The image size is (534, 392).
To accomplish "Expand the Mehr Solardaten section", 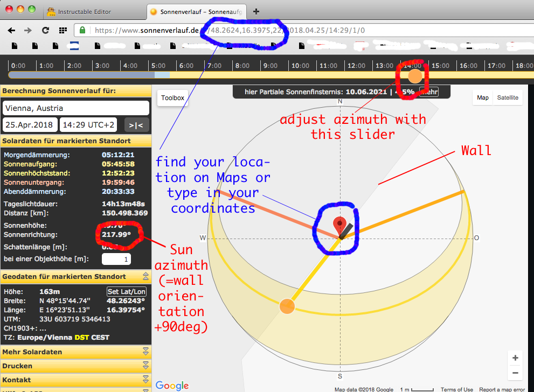I will click(75, 352).
